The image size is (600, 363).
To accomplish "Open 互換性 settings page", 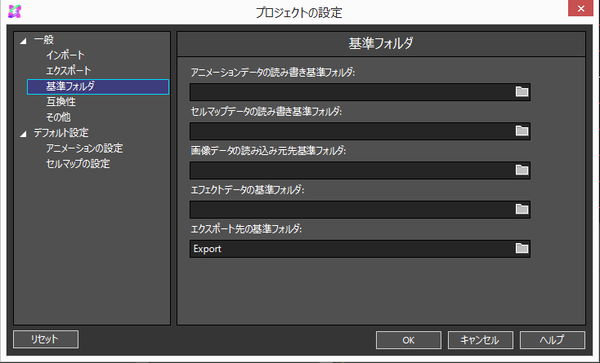I will [61, 102].
